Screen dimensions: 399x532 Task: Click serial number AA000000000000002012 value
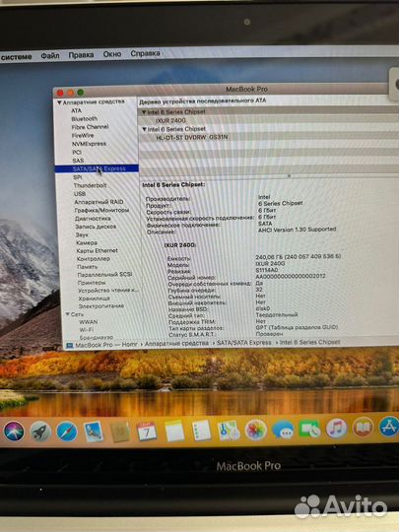point(291,276)
